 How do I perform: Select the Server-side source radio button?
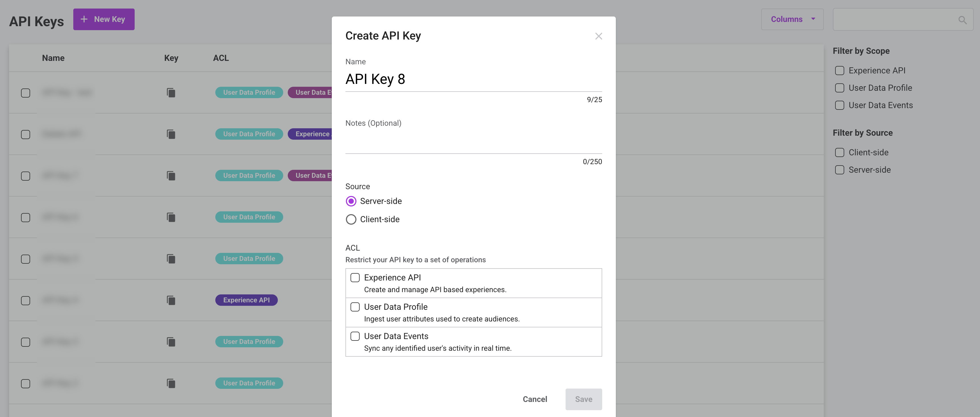[351, 201]
